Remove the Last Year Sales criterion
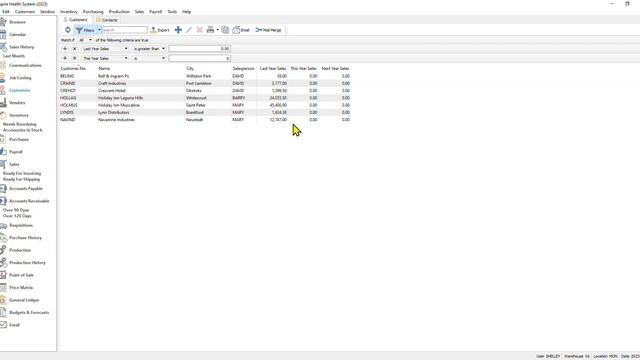Image resolution: width=640 pixels, height=360 pixels. click(74, 49)
